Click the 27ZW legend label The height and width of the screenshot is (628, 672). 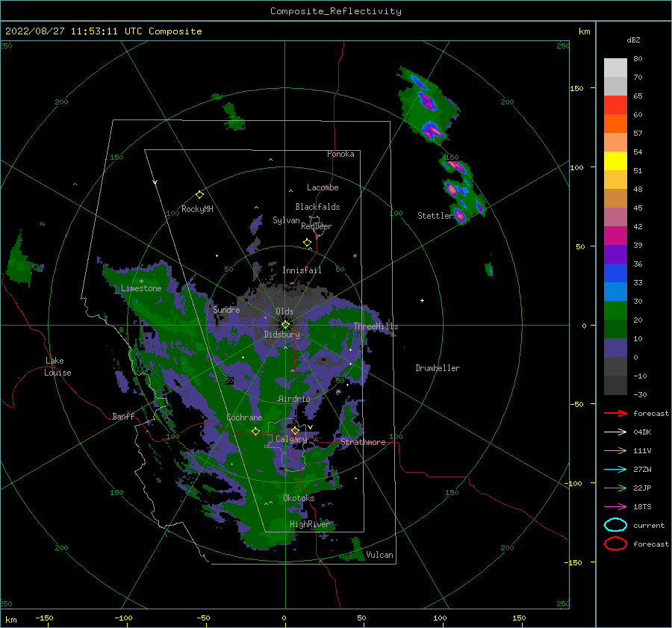[x=642, y=470]
